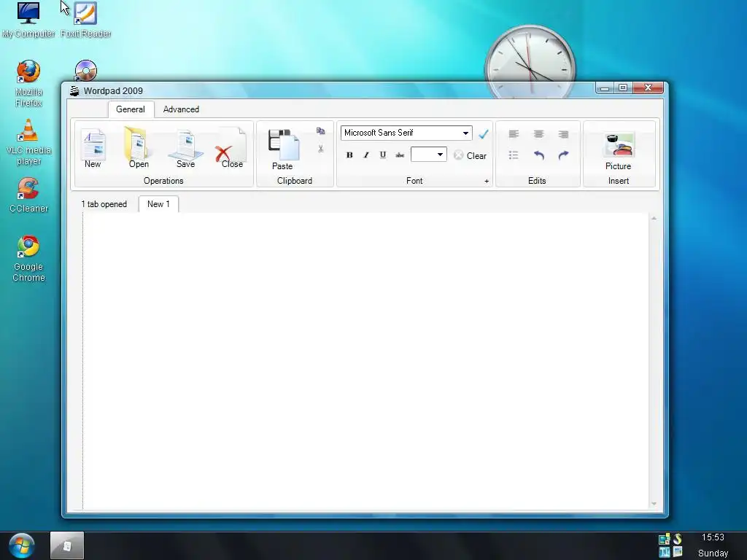The height and width of the screenshot is (560, 747).
Task: Select the VLC media player desktop shortcut
Action: pyautogui.click(x=28, y=142)
